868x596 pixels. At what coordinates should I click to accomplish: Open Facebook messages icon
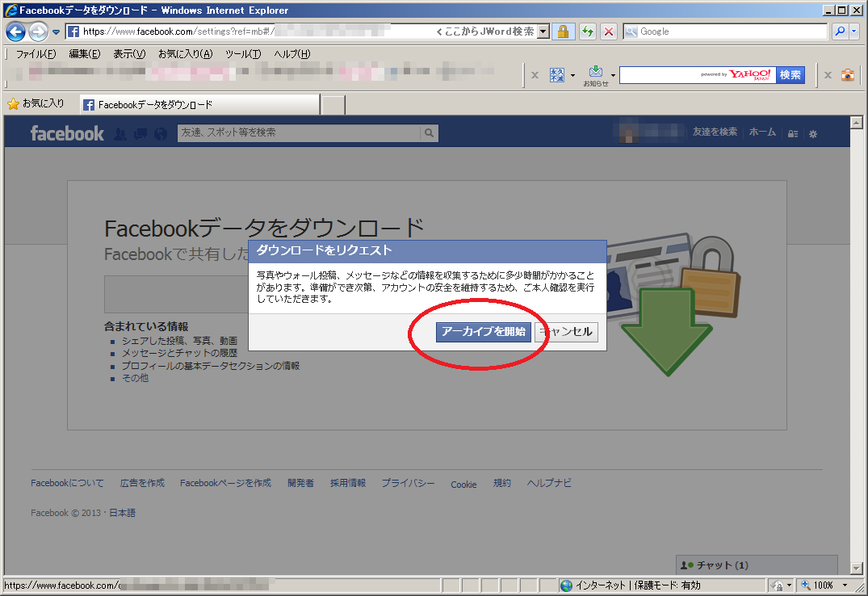pos(140,133)
